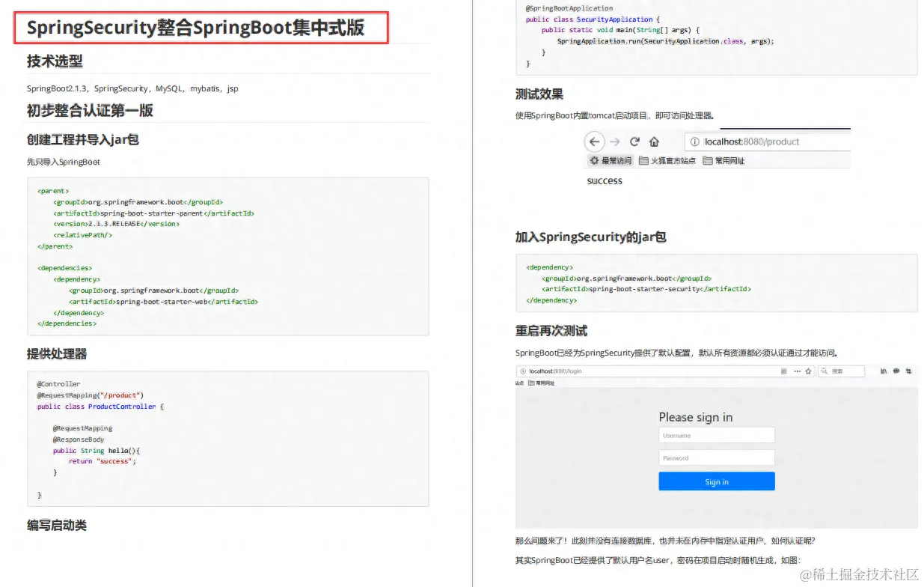Click the 创建工程并导入jar包 heading
The height and width of the screenshot is (587, 924).
(83, 139)
